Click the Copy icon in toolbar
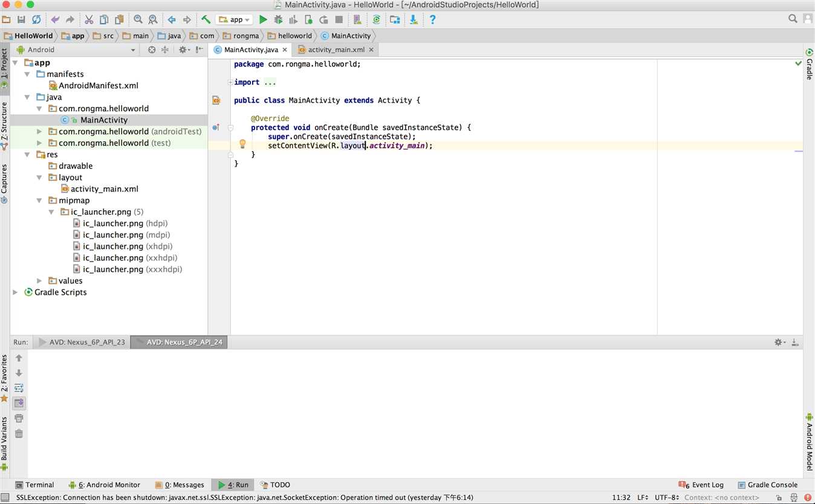Viewport: 815px width, 504px height. 104,19
